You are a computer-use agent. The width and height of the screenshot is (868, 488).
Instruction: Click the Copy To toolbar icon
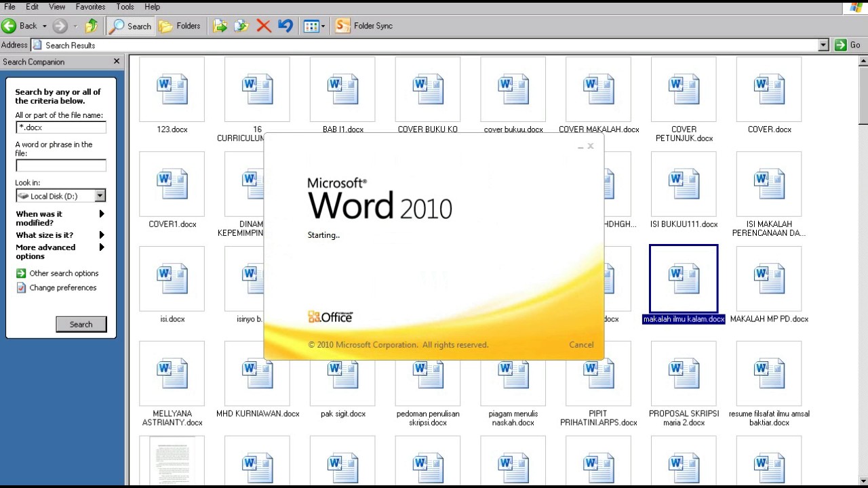click(x=241, y=26)
